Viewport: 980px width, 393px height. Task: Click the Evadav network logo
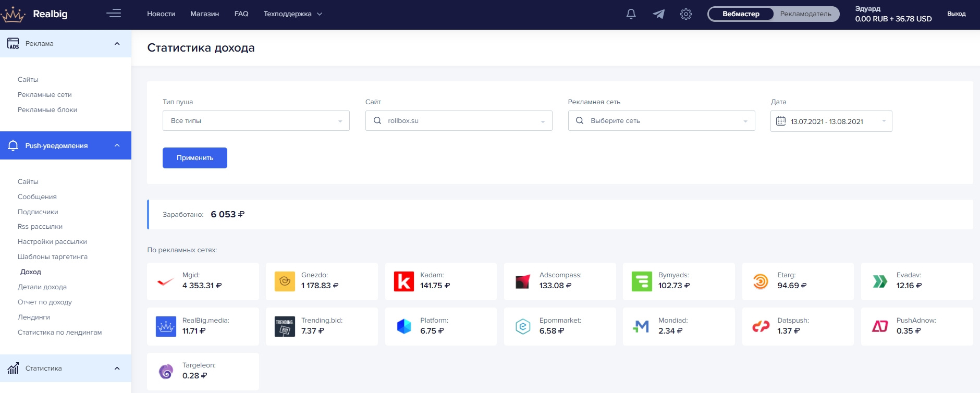coord(880,281)
